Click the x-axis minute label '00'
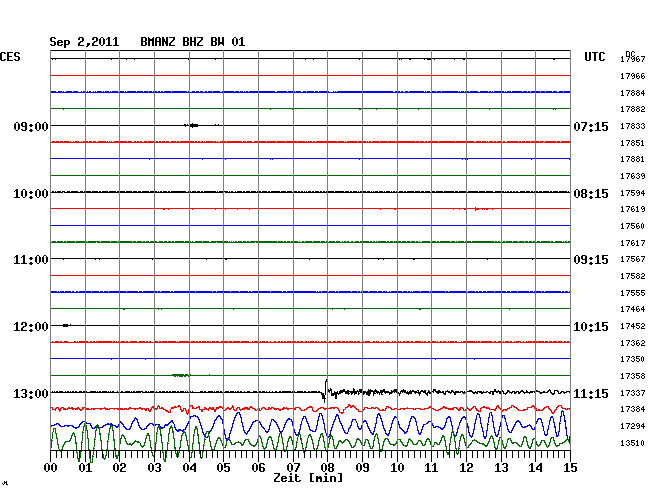The height and width of the screenshot is (494, 650). coord(51,468)
